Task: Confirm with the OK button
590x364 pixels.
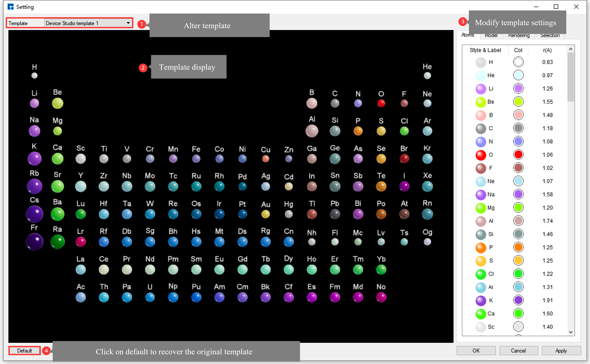Action: 476,350
